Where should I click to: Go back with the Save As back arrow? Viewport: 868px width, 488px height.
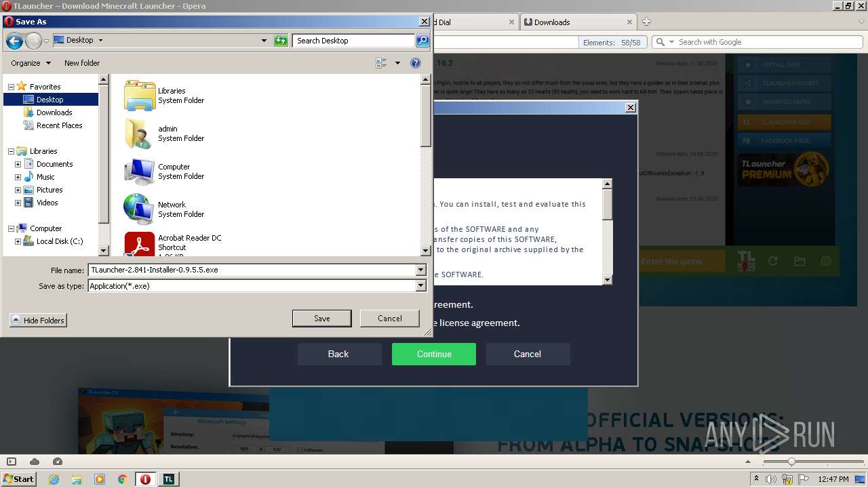(14, 41)
